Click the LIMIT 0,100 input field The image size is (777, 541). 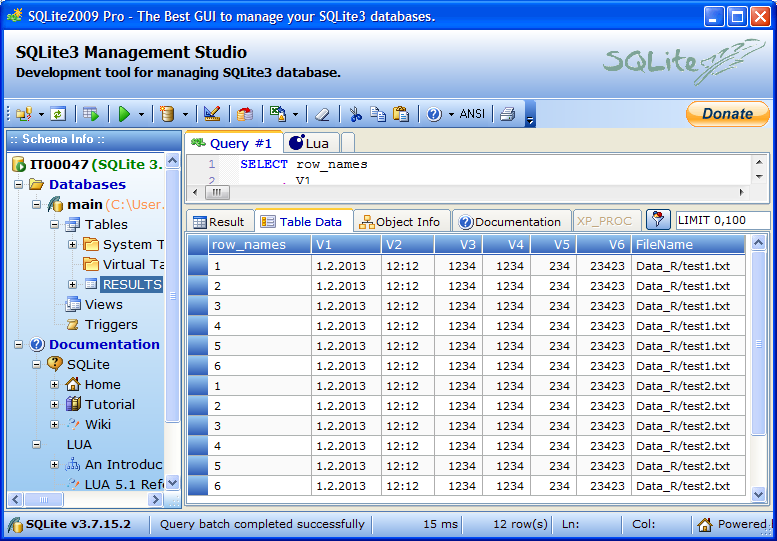point(723,221)
